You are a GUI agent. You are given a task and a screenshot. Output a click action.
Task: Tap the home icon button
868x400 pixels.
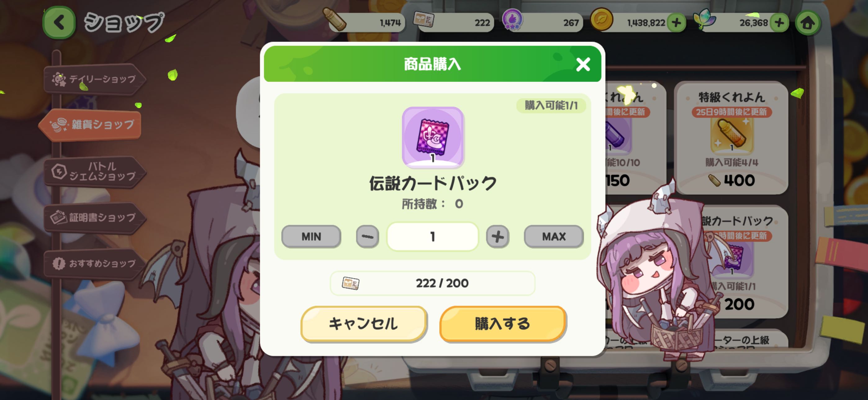tap(808, 23)
